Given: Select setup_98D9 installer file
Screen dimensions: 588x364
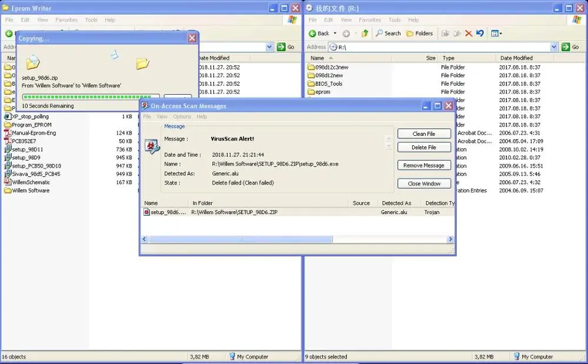Looking at the screenshot, I should [x=22, y=158].
